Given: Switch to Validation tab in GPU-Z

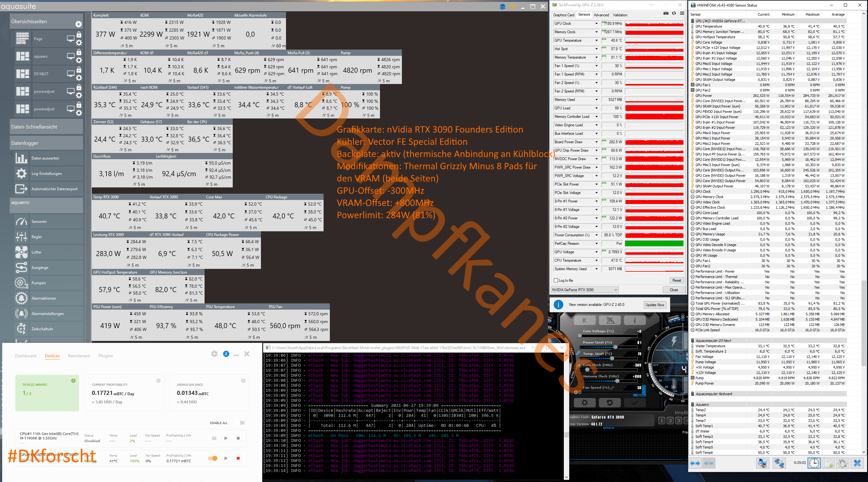Looking at the screenshot, I should pyautogui.click(x=620, y=15).
